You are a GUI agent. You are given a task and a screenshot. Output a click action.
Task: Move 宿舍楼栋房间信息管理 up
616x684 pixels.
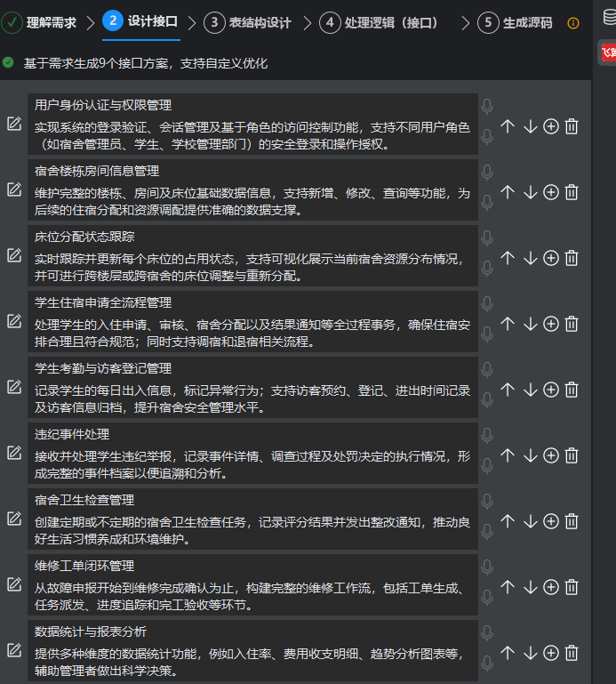508,192
